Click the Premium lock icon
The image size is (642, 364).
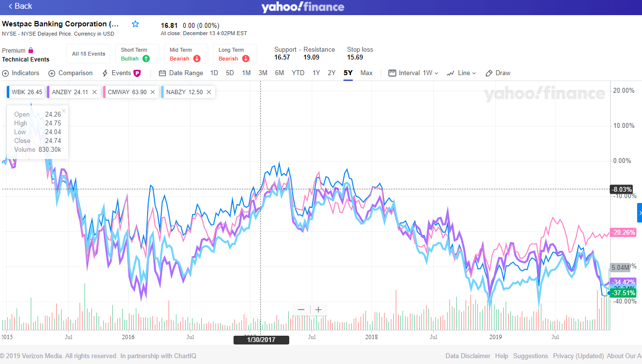pos(31,50)
